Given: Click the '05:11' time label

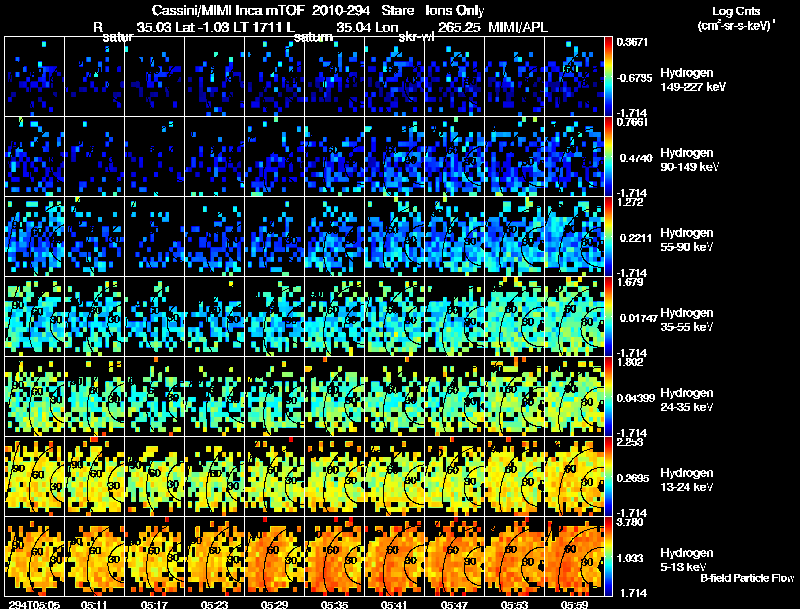Looking at the screenshot, I should pyautogui.click(x=94, y=604).
